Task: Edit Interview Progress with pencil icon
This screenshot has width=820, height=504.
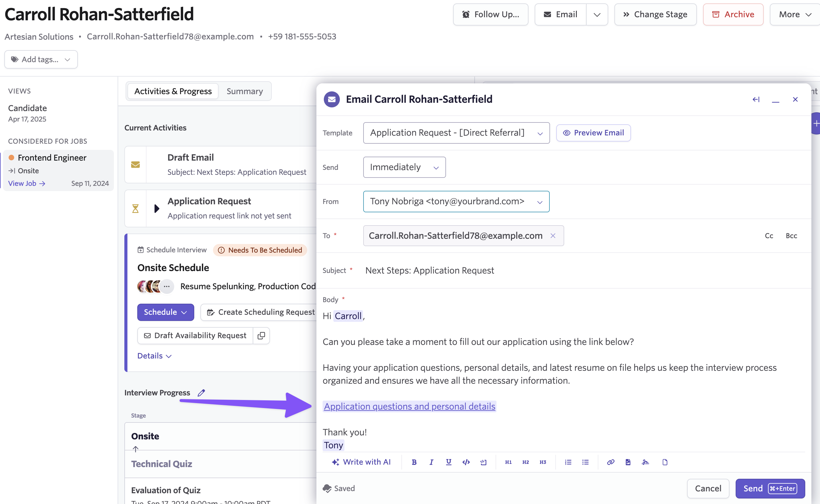Action: coord(201,393)
